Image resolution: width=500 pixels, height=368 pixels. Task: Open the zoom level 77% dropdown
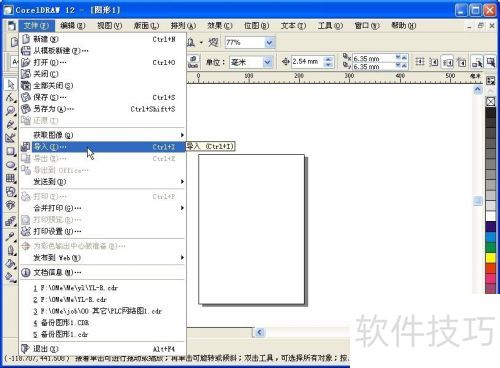pos(269,43)
